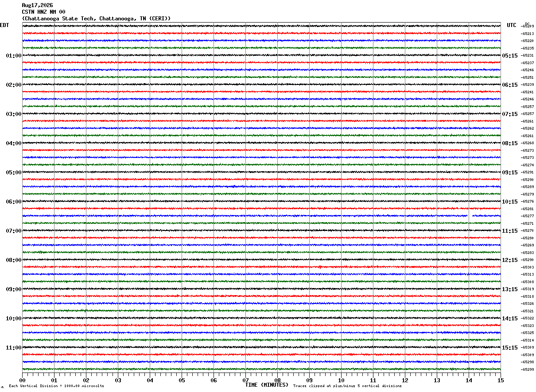Click the 10:15 UTC time label
Screen dimensions: 536x392
pos(510,202)
